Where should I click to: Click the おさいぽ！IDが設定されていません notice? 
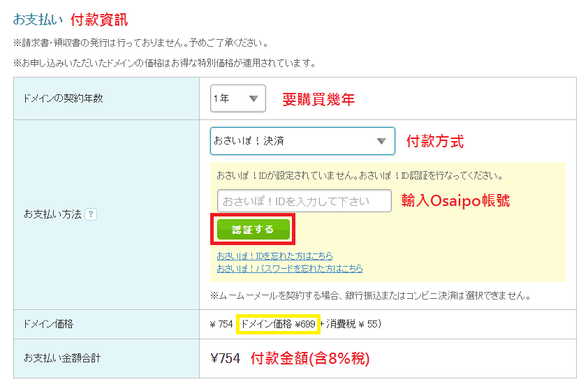point(360,175)
